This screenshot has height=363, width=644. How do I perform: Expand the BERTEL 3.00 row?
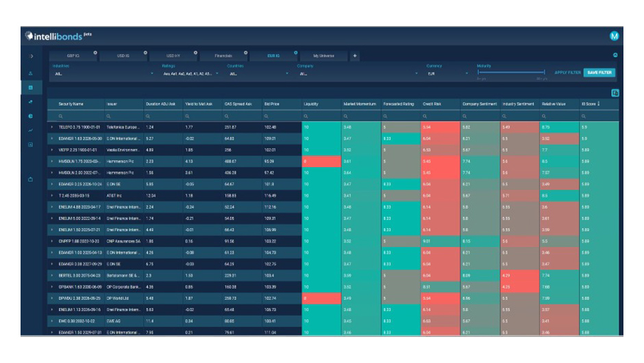coord(52,275)
